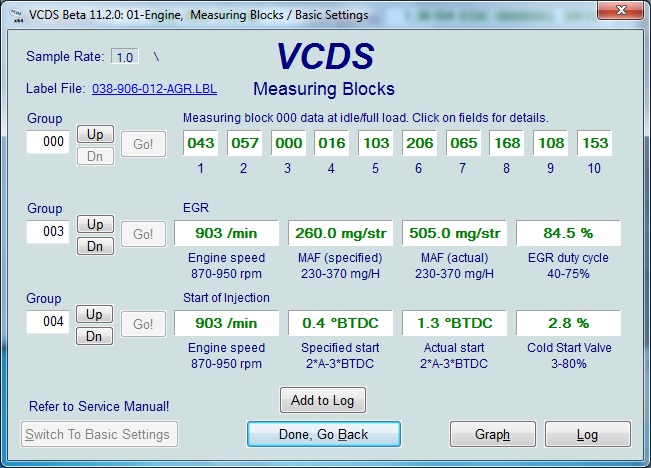Step Group 004 down with Dn button

tap(94, 336)
